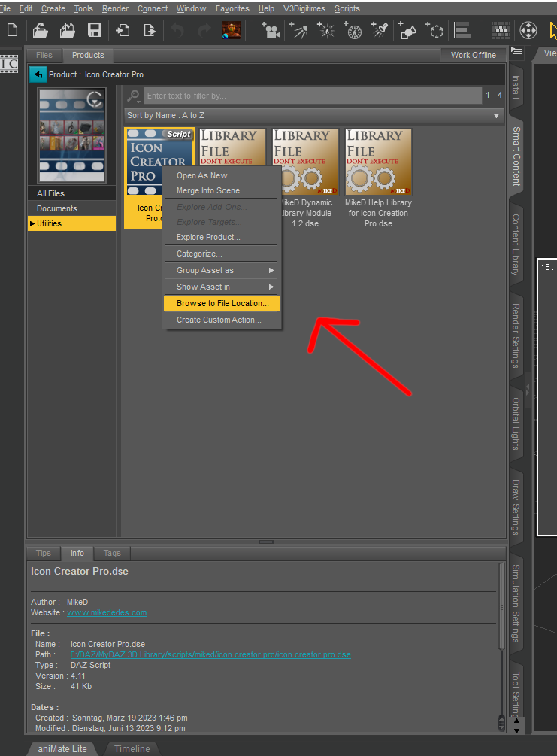
Task: Click the filter text input field
Action: [x=313, y=96]
